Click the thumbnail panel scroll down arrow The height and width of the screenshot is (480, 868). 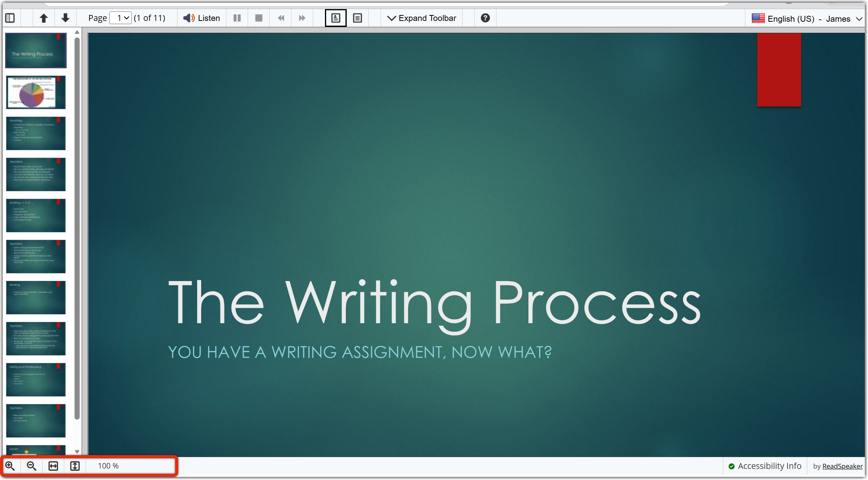coord(77,452)
